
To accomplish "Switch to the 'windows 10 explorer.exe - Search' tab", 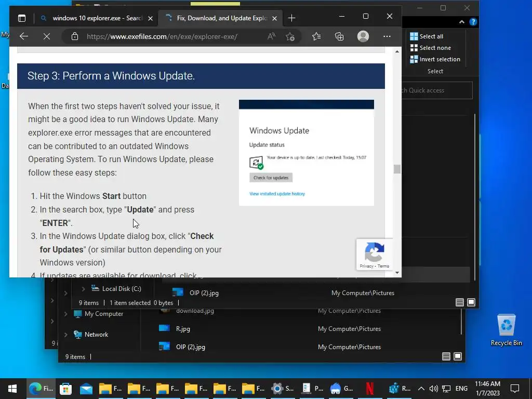I will tap(97, 18).
